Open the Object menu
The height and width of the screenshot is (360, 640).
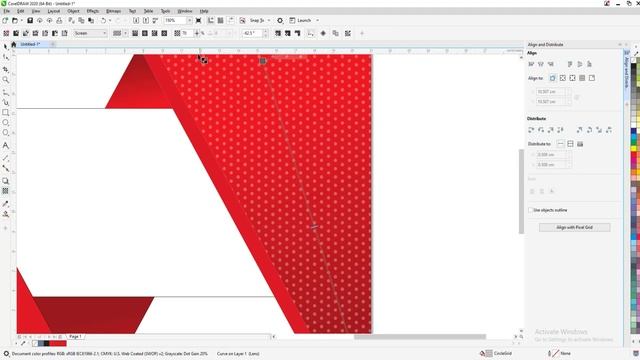73,11
